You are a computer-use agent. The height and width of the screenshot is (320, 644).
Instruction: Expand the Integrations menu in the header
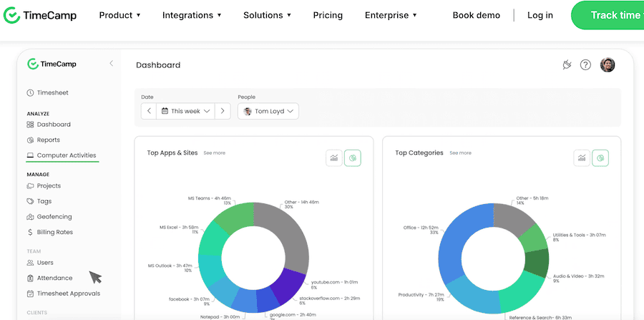192,15
